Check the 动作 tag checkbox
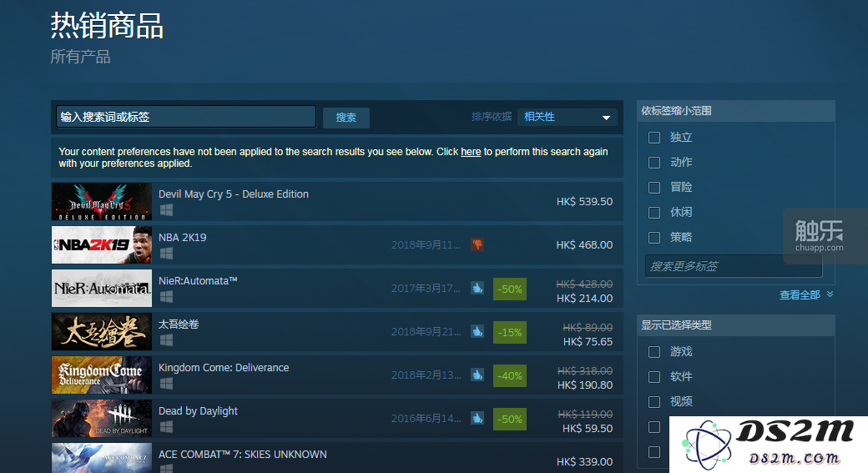The image size is (868, 473). coord(654,163)
